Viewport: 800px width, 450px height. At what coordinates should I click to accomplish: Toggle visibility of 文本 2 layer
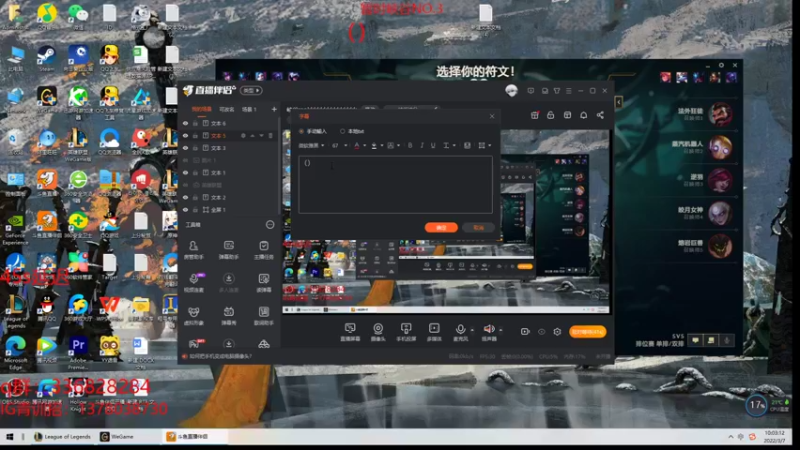(x=185, y=197)
